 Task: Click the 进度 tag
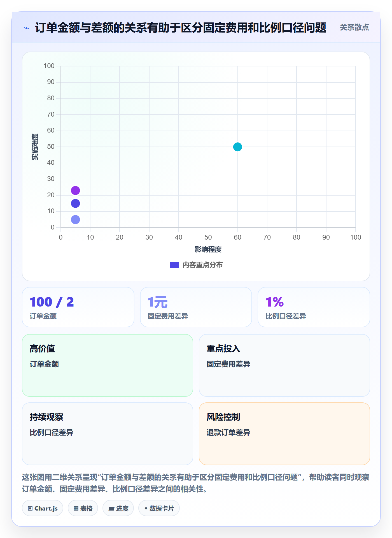click(118, 508)
